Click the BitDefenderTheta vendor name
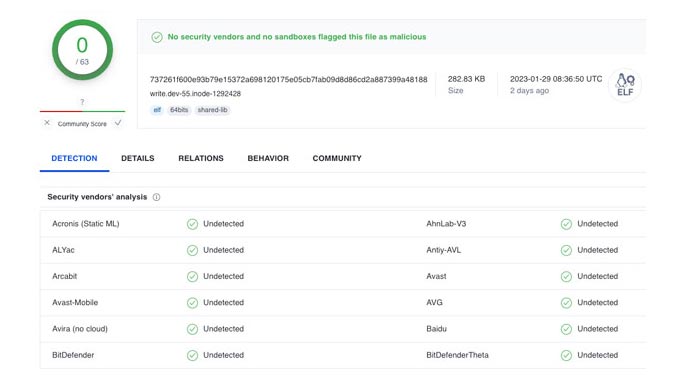Screen dimensions: 680x380 tap(457, 355)
